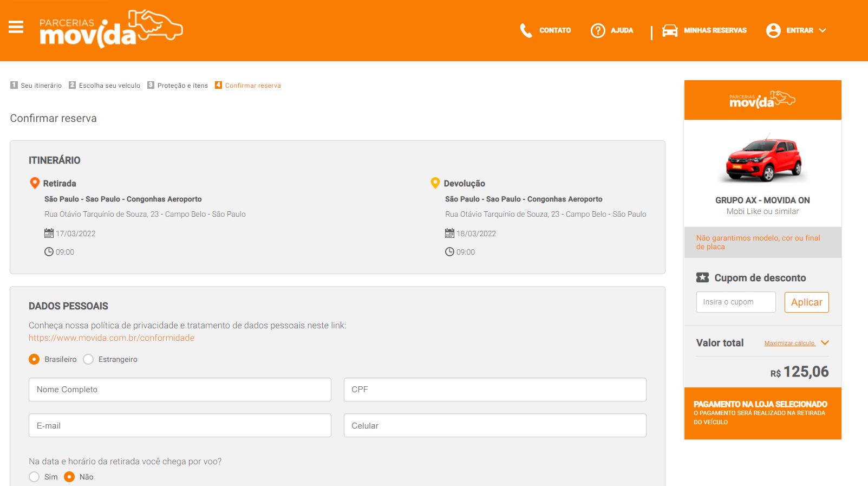Open Ajuda in the header
This screenshot has width=868, height=486.
coord(622,30)
